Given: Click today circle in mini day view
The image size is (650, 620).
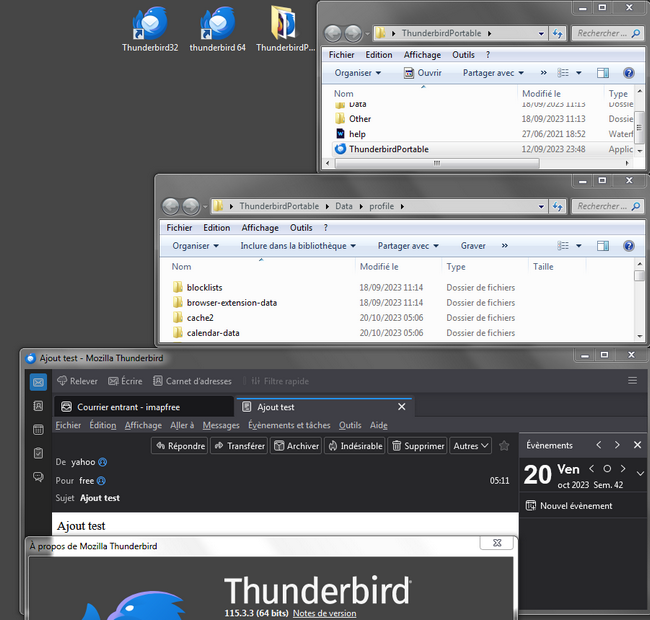Looking at the screenshot, I should 607,469.
